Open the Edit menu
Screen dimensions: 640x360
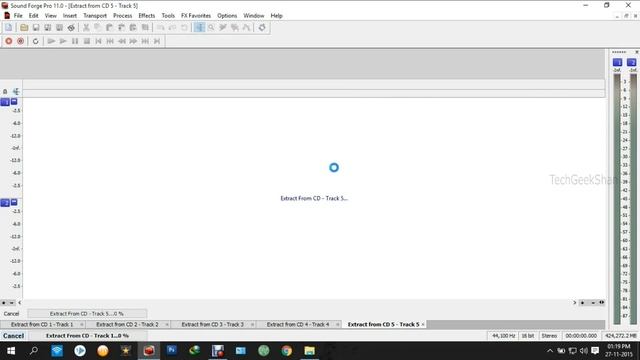(33, 16)
